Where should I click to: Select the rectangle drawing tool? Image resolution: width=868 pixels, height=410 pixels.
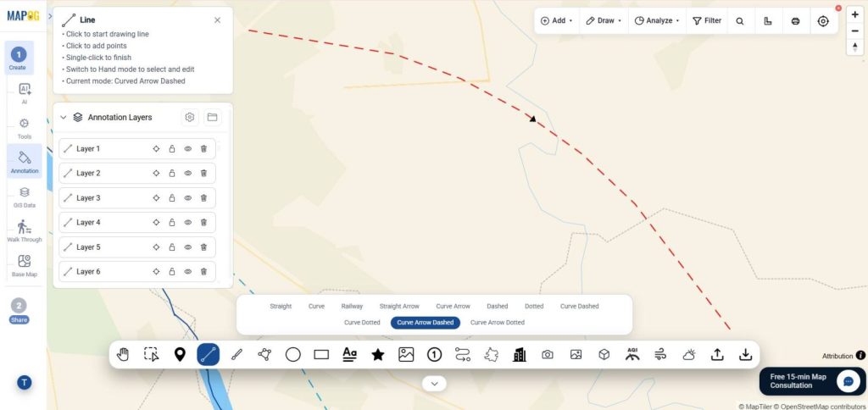pos(321,355)
